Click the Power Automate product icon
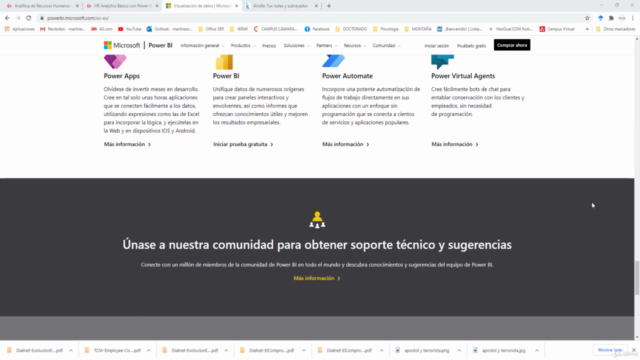 click(x=333, y=61)
